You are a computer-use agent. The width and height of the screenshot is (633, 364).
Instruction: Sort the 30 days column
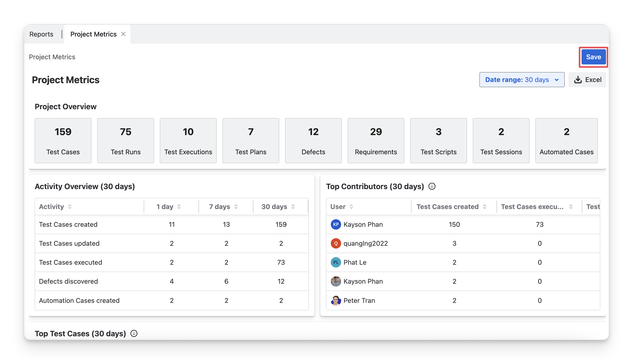(293, 206)
